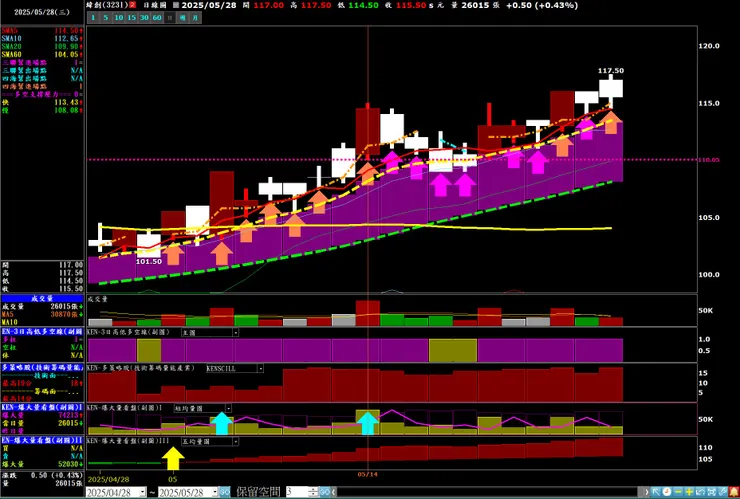Click the 2025/05/28(三) date header
Image resolution: width=740 pixels, height=499 pixels.
[x=42, y=12]
